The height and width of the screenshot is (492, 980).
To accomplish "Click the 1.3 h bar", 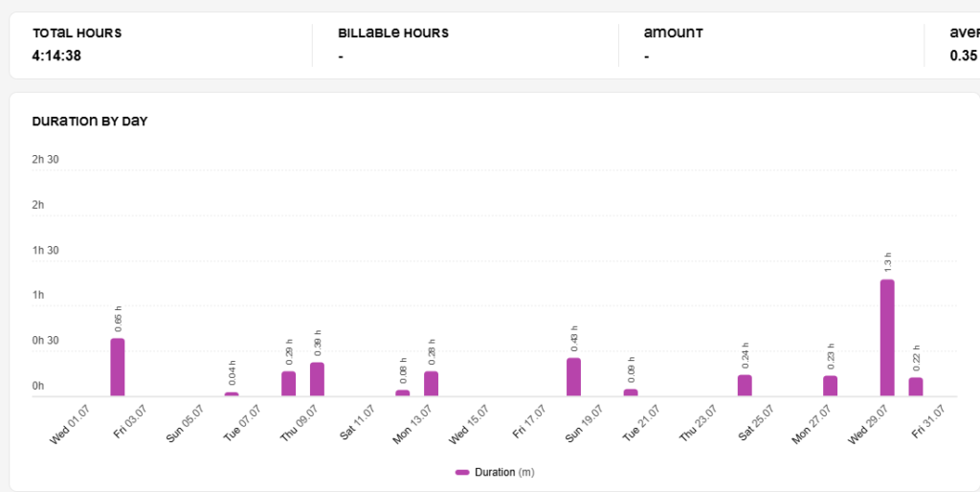I will click(x=887, y=338).
